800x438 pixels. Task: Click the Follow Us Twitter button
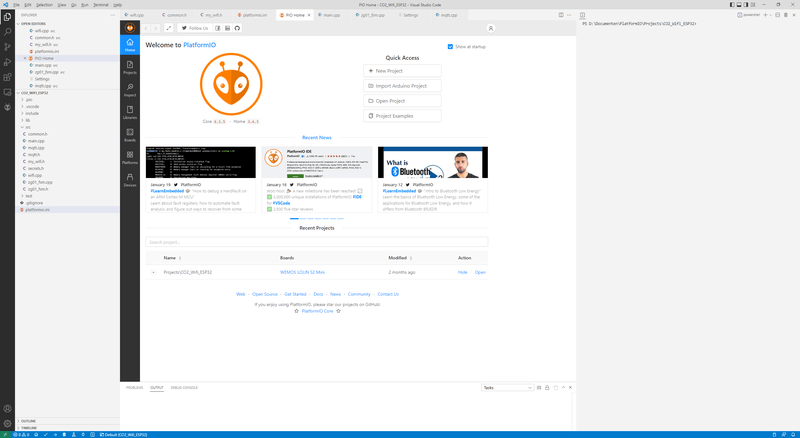click(x=194, y=28)
